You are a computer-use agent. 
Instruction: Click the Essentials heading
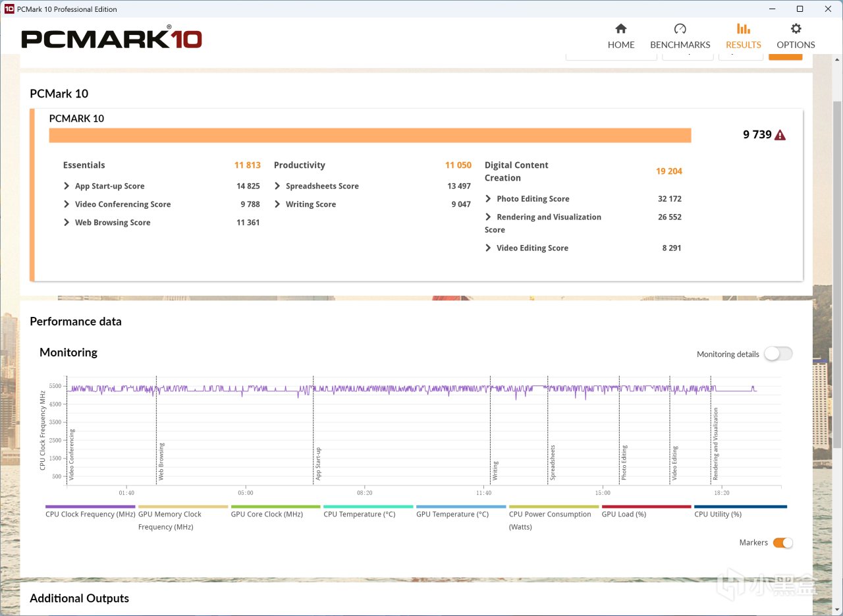(84, 165)
